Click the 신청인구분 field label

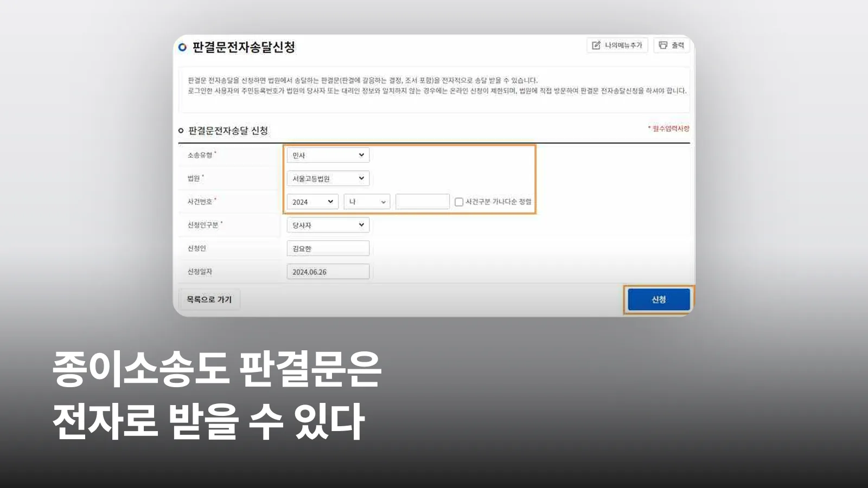pyautogui.click(x=203, y=225)
